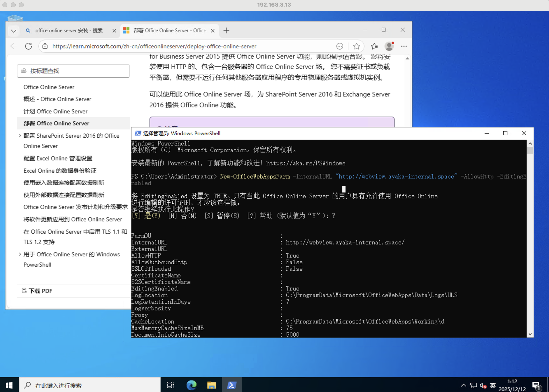
Task: Open the favorites list icon
Action: (374, 46)
